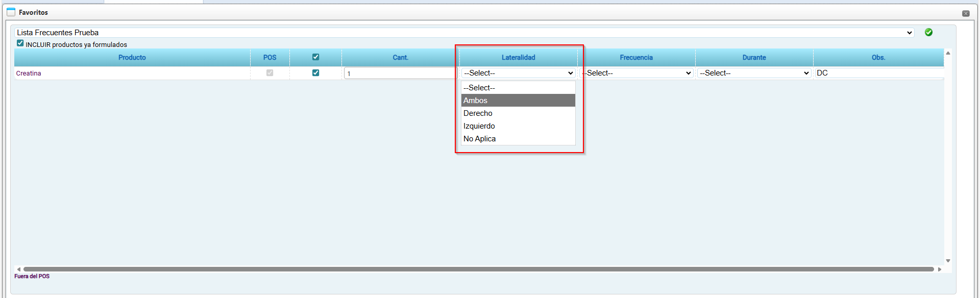Click the Durante column header
Screen dimensions: 980x298
754,58
